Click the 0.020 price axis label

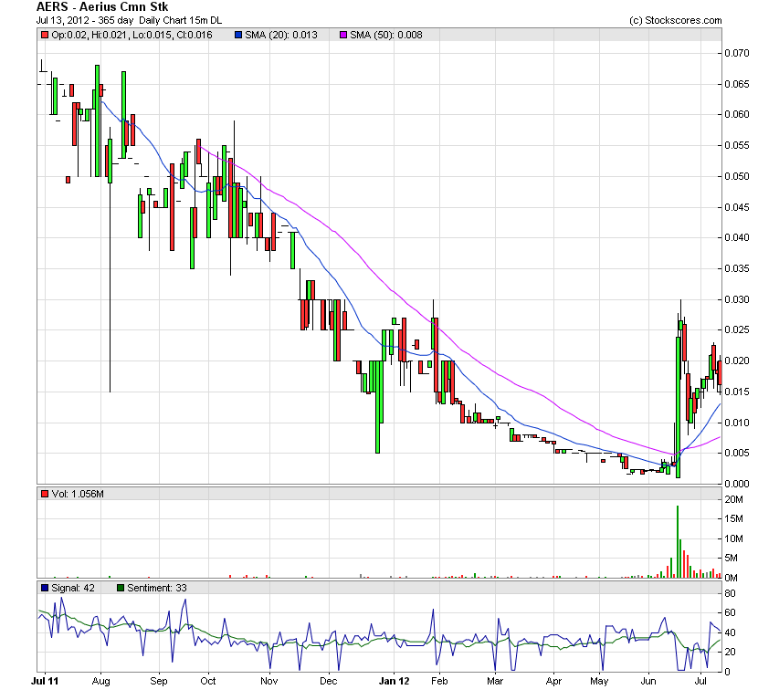pos(737,360)
